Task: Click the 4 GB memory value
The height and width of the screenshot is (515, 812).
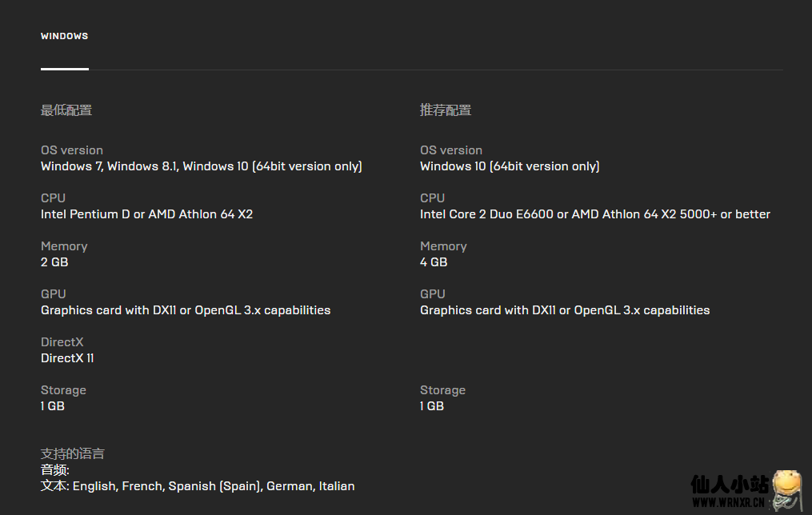Action: coord(434,262)
